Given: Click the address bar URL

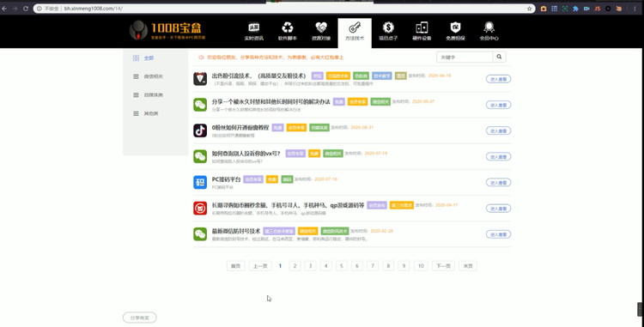Looking at the screenshot, I should click(x=94, y=9).
